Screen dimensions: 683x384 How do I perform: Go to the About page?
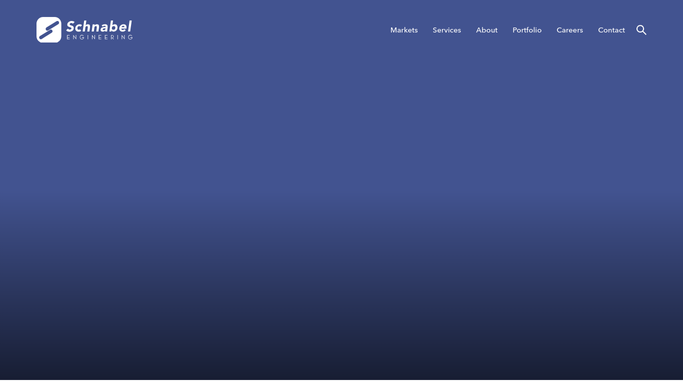click(487, 30)
